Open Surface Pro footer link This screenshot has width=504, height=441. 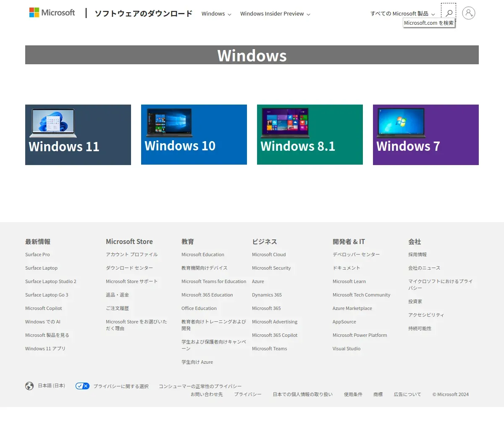click(x=37, y=255)
